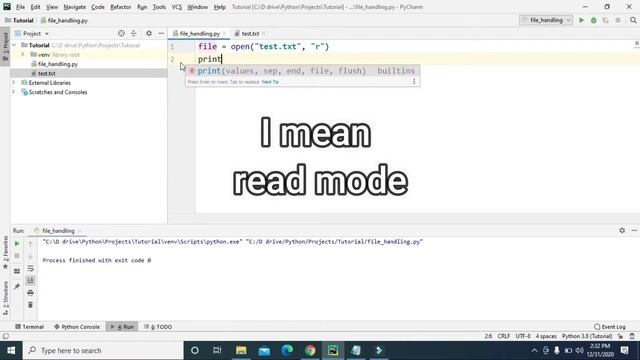Image resolution: width=640 pixels, height=360 pixels.
Task: Click PyCharm icon in Windows taskbar
Action: coord(333,350)
